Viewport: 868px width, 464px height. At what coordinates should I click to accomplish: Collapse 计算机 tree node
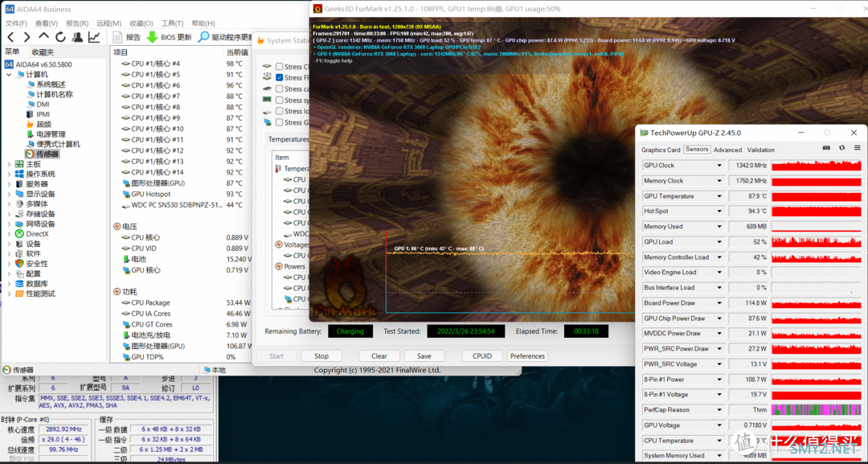pos(9,74)
